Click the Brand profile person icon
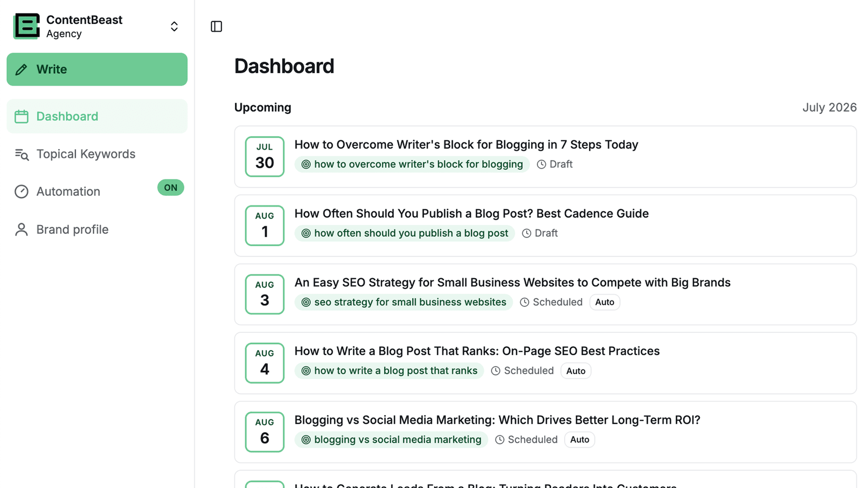The width and height of the screenshot is (868, 488). (x=21, y=229)
